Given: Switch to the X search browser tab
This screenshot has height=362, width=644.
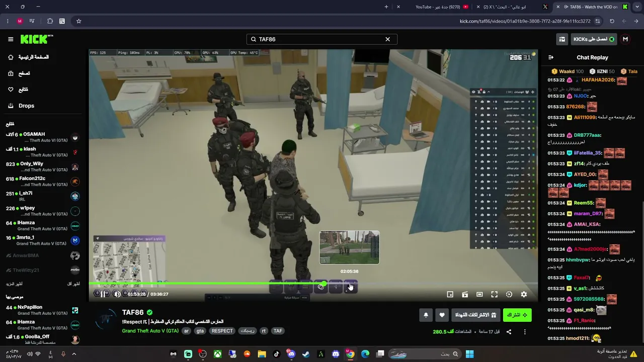Looking at the screenshot, I should (512, 7).
